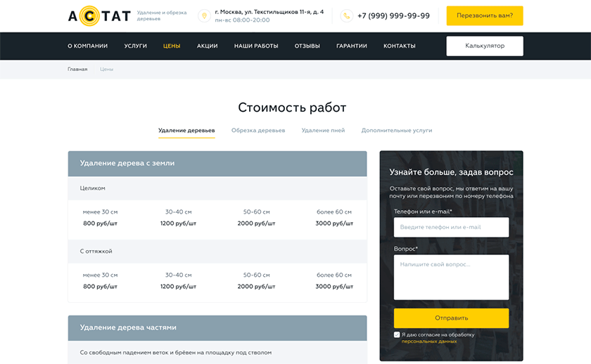Screen dimensions: 591x364
Task: Click the Стоимость работ heading
Action: point(292,108)
